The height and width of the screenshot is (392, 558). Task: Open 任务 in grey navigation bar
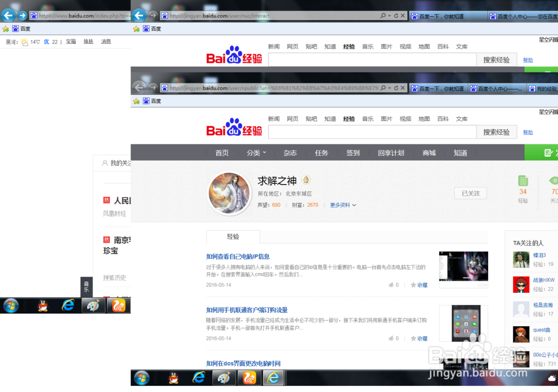pos(321,153)
